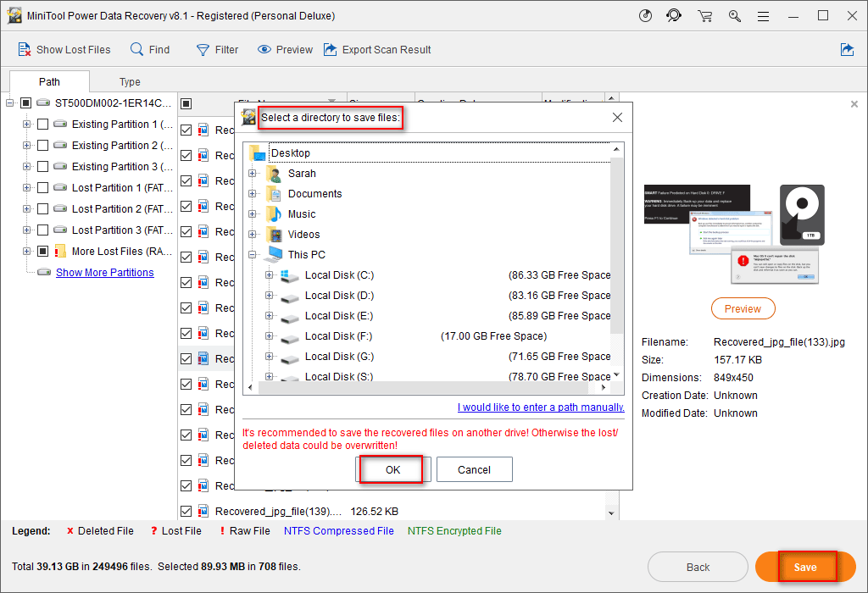Toggle checkbox for Lost Partition 2
The width and height of the screenshot is (868, 593).
tap(42, 208)
